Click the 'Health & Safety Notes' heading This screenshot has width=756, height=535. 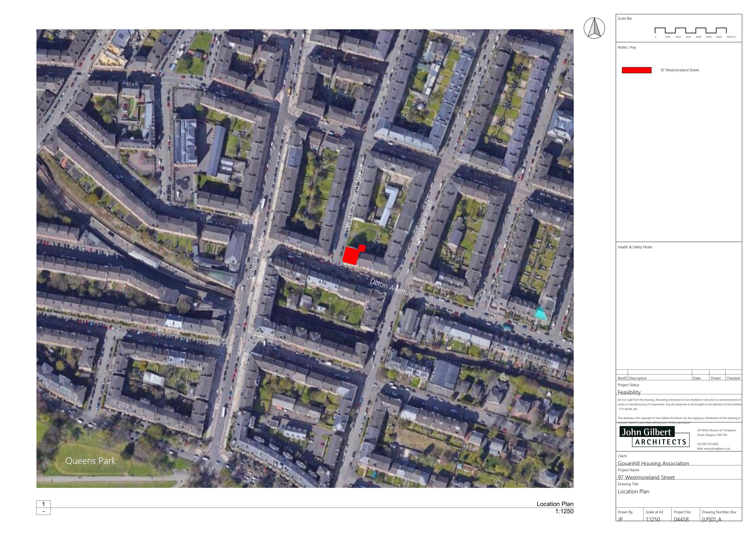coord(635,247)
